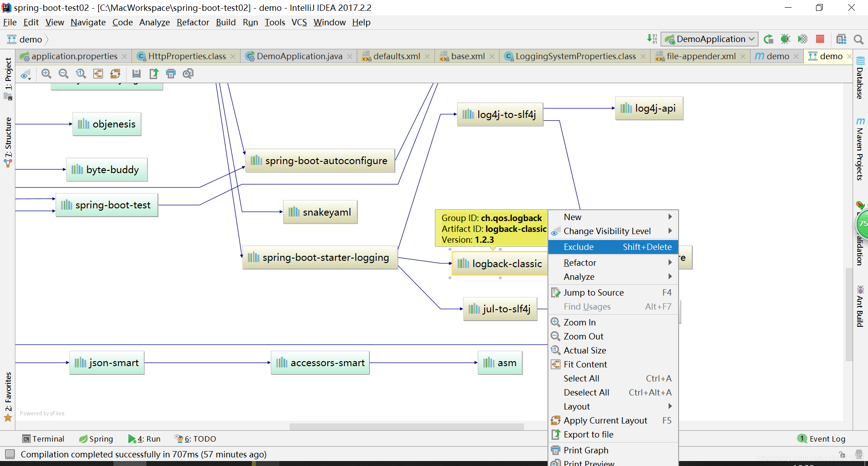
Task: Open the visibility level eye icon in diagram toolbar
Action: pyautogui.click(x=26, y=74)
